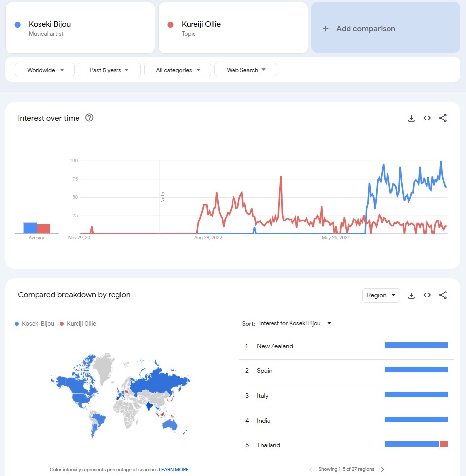Embed the Compared breakdown by region

[x=427, y=295]
